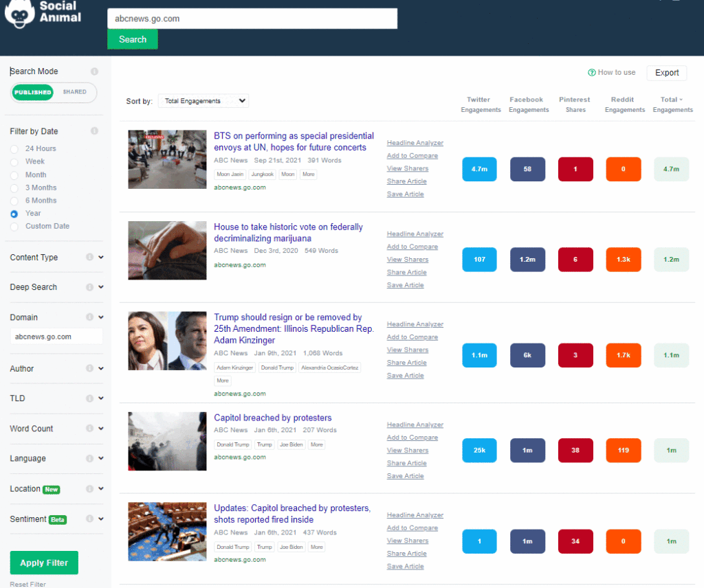
Task: Click View Sharers for the marijuana article
Action: click(x=408, y=259)
